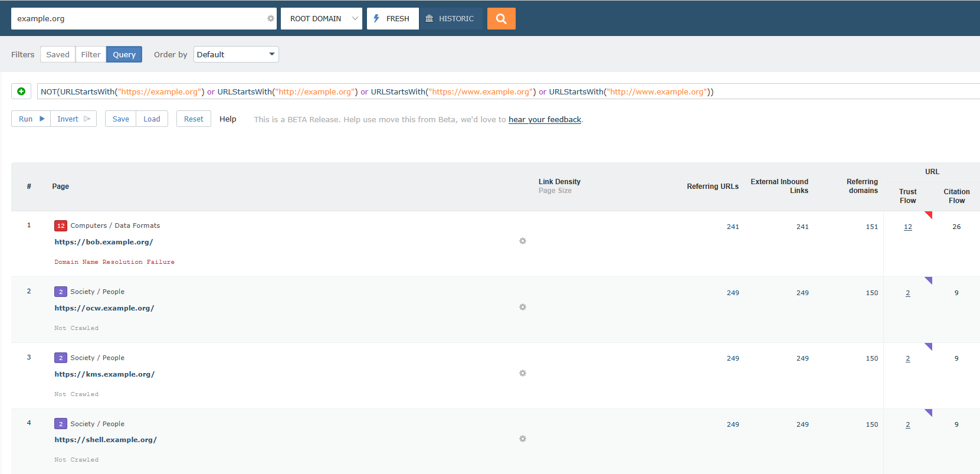The height and width of the screenshot is (474, 980).
Task: Open gear options for bob.example.org row
Action: click(523, 241)
